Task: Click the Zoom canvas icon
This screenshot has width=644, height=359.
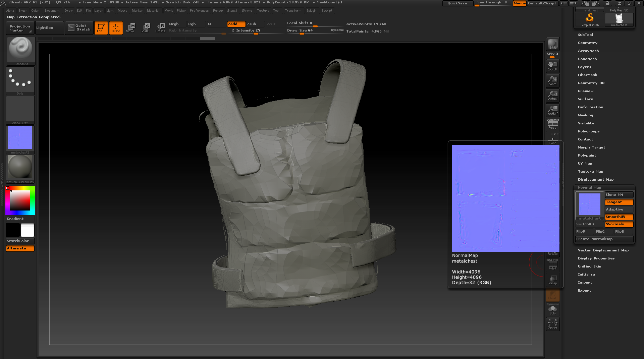Action: tap(552, 80)
